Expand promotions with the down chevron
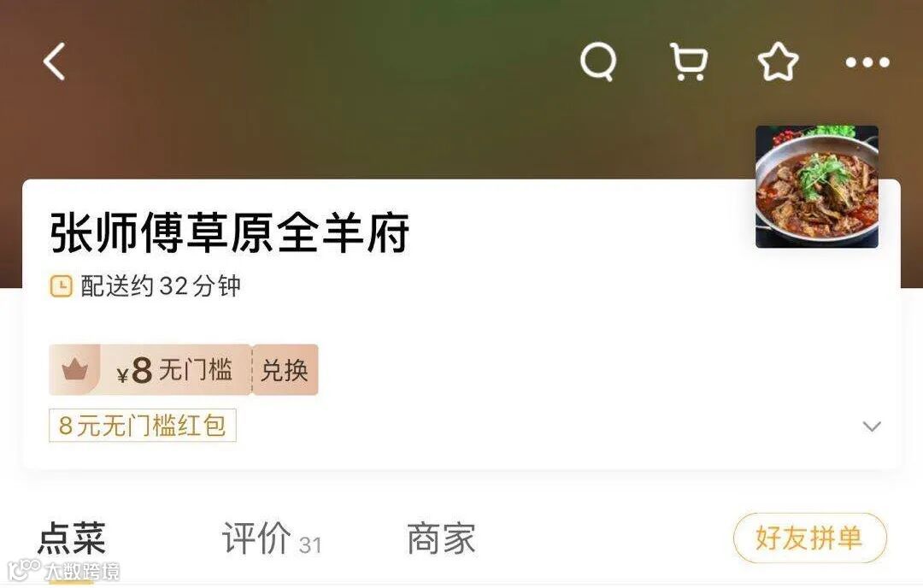Viewport: 923px width, 588px height. pos(871,426)
